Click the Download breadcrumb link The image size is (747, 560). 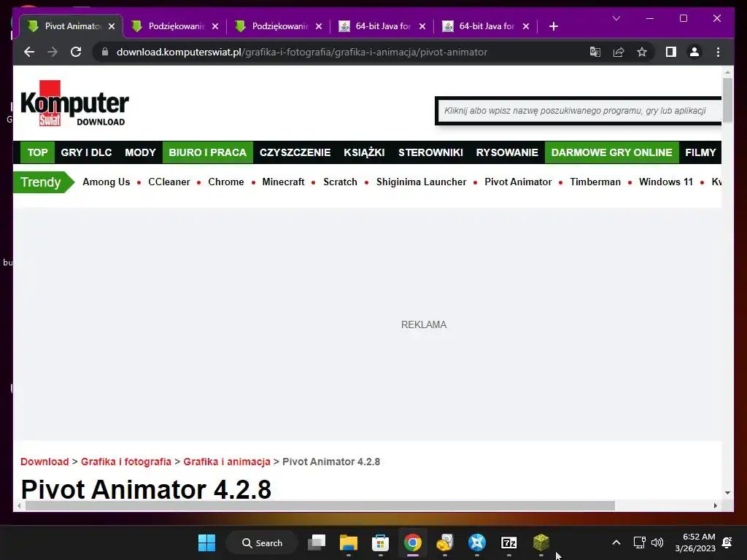pos(44,462)
